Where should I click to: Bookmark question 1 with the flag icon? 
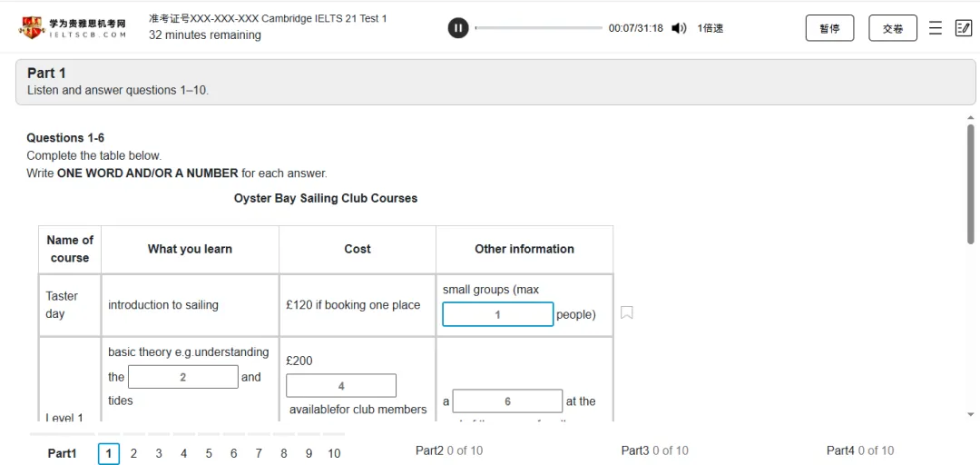click(627, 312)
